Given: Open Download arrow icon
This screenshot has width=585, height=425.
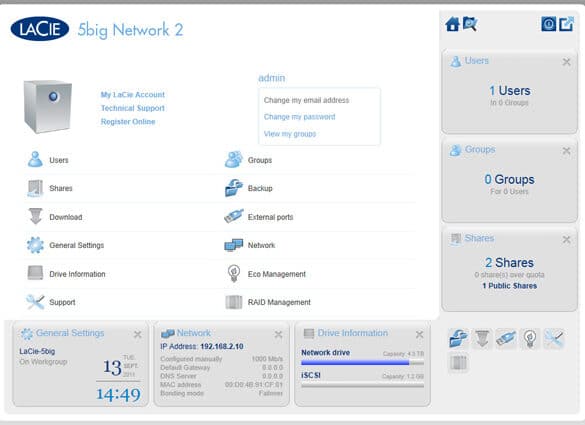Looking at the screenshot, I should coord(35,216).
